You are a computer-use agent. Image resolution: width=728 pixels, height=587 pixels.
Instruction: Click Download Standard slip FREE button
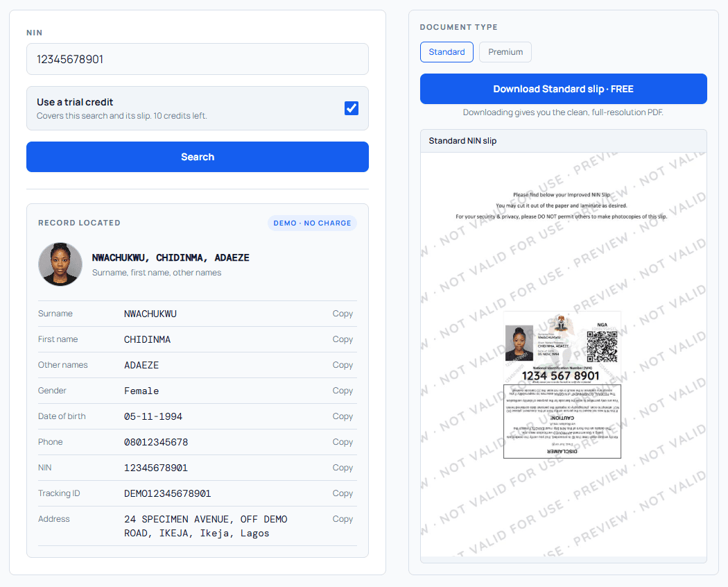pos(563,89)
